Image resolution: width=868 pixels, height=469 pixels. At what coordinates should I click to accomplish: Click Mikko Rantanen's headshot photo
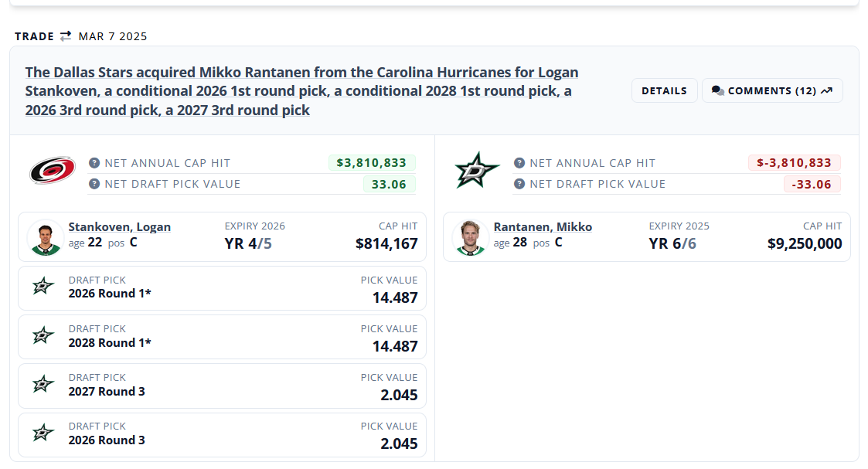coord(470,237)
